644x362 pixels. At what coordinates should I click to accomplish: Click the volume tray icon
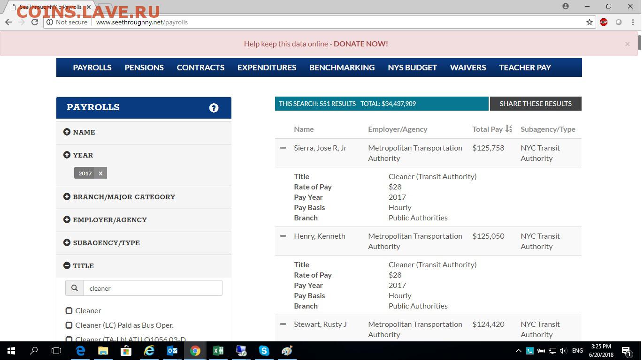click(563, 350)
